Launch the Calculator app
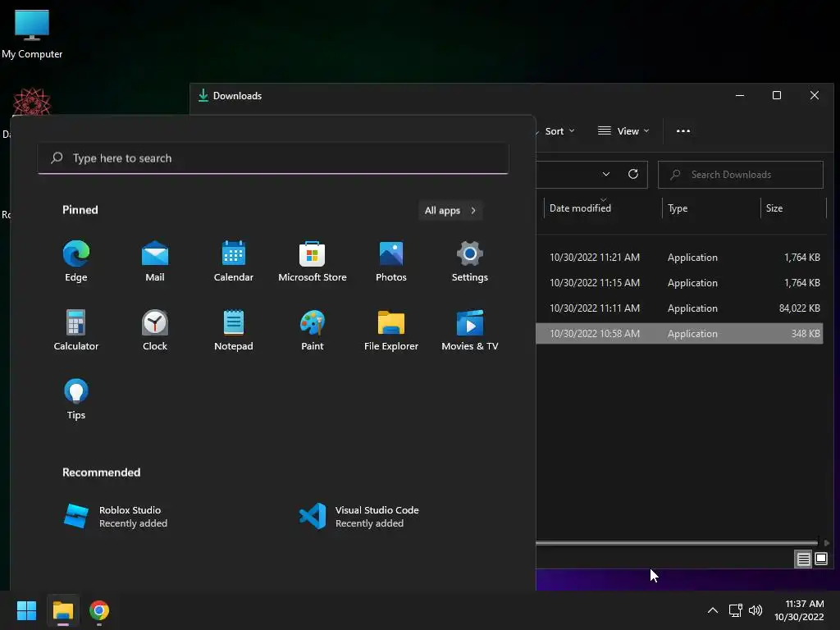This screenshot has height=630, width=840. pyautogui.click(x=76, y=331)
